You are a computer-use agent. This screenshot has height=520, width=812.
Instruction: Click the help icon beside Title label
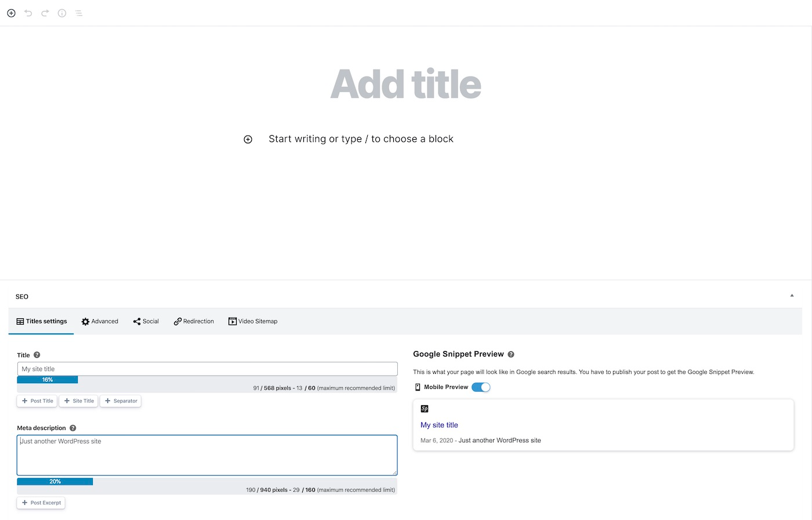pos(37,355)
